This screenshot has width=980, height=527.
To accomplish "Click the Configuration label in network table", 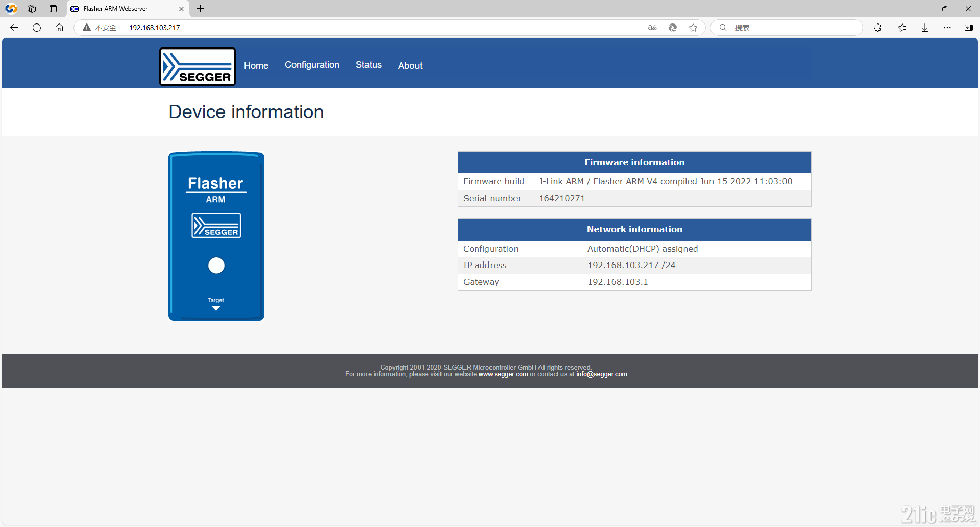I will pos(491,249).
